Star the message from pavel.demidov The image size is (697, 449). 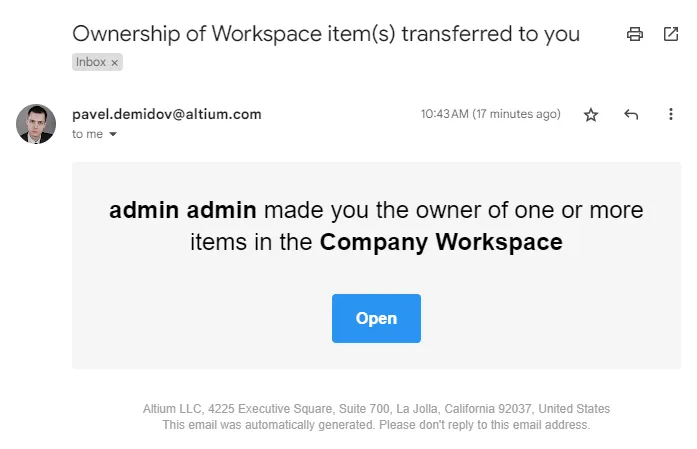pyautogui.click(x=591, y=115)
